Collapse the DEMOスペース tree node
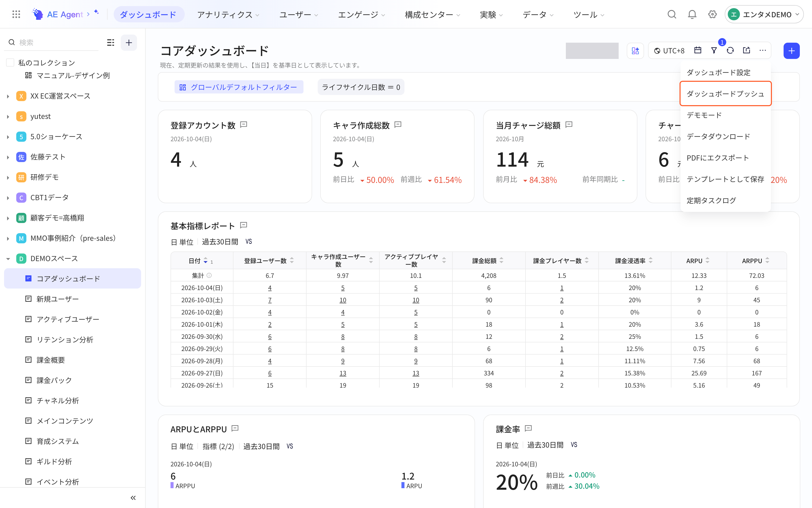Viewport: 812px width, 508px height. coord(8,259)
